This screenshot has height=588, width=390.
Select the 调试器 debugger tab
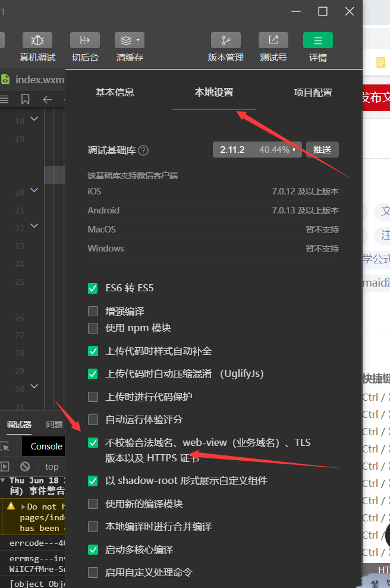pos(19,425)
